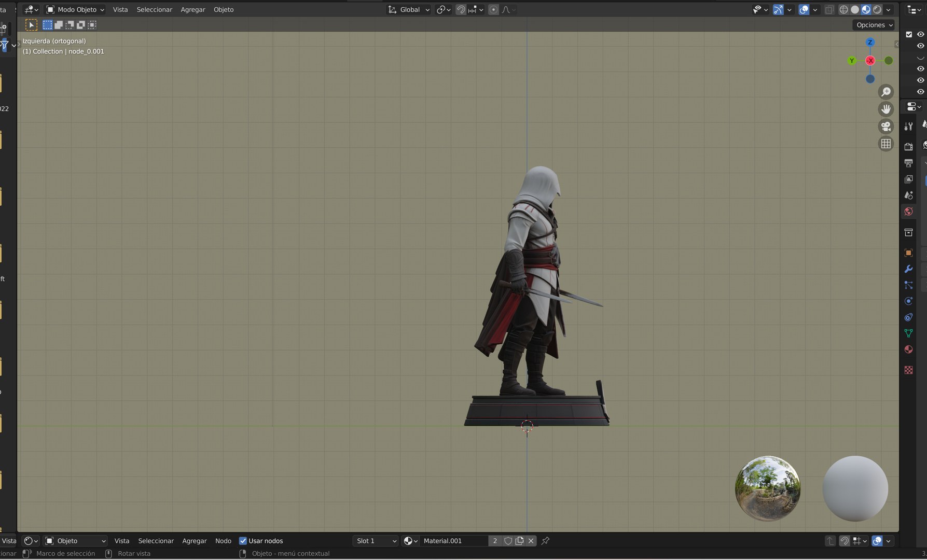Click the material user count 2 button

point(495,541)
